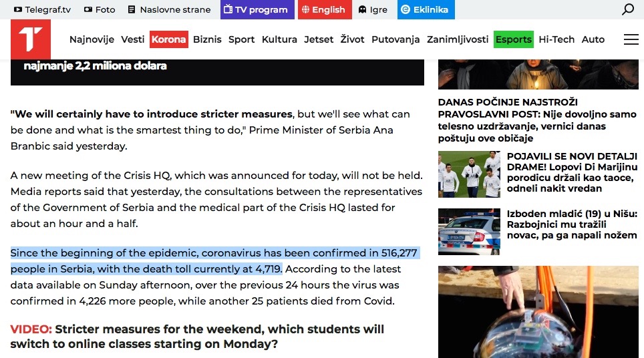The height and width of the screenshot is (358, 644).
Task: Open the Hi-Tech section
Action: click(556, 39)
